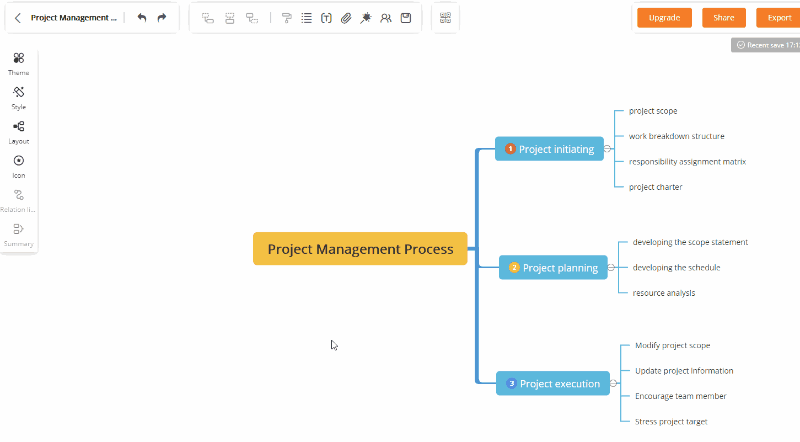
Task: Open the Style panel in sidebar
Action: coord(19,97)
